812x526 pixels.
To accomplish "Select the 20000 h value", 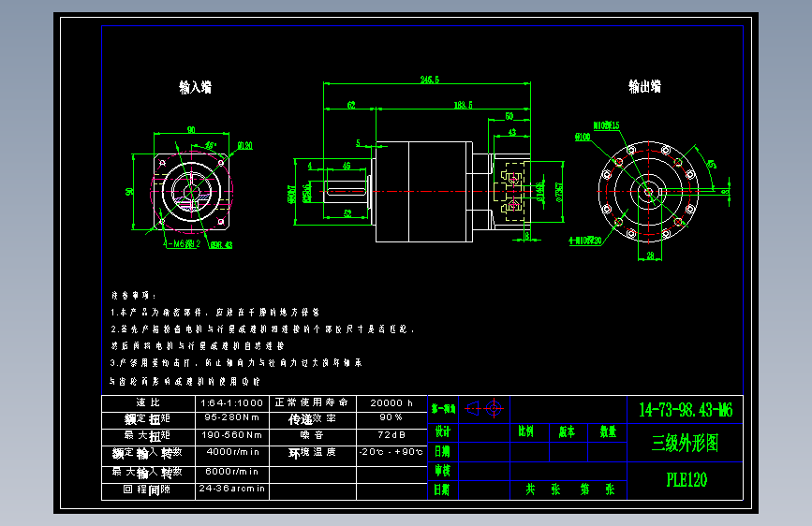I will tap(391, 402).
